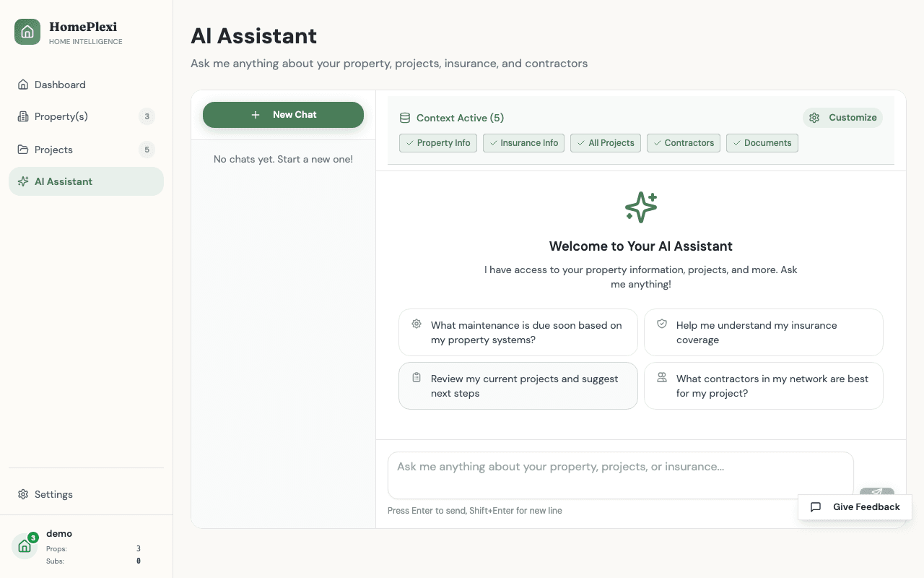Toggle the Contractors context selector
This screenshot has height=578, width=924.
[x=684, y=143]
